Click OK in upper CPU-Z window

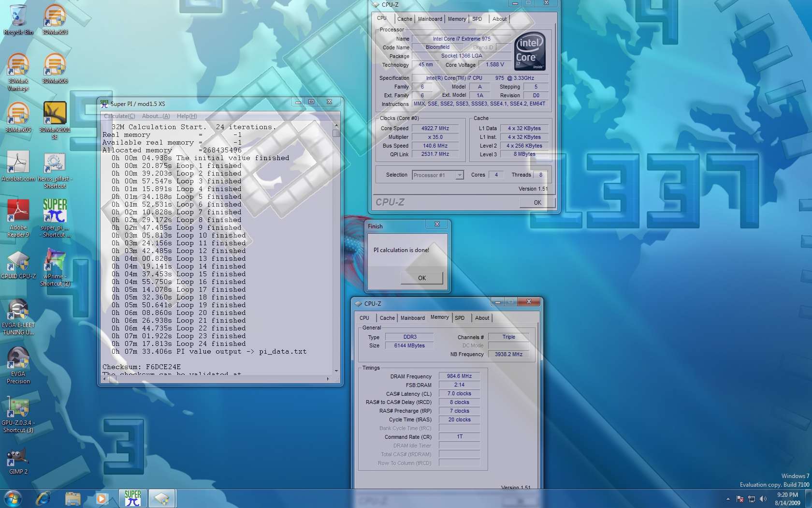point(537,202)
